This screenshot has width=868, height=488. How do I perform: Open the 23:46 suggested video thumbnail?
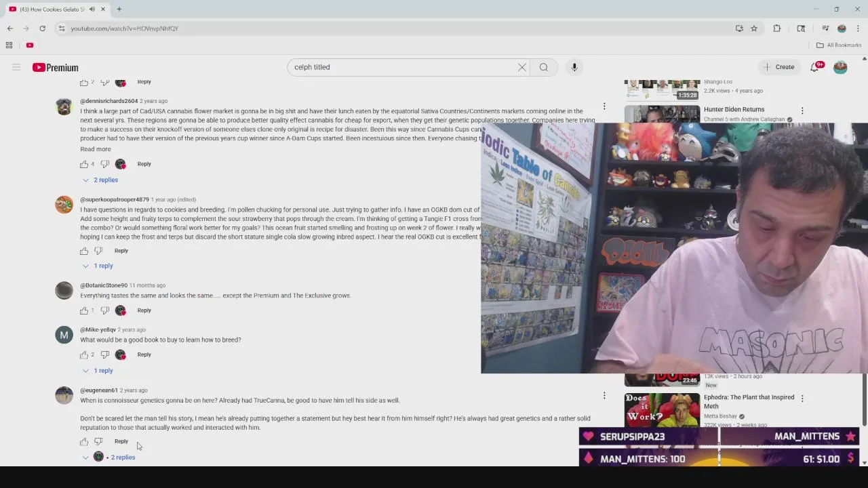click(662, 380)
